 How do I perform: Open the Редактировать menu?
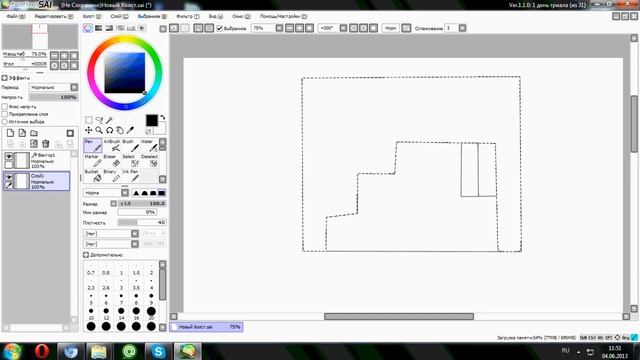tap(53, 17)
